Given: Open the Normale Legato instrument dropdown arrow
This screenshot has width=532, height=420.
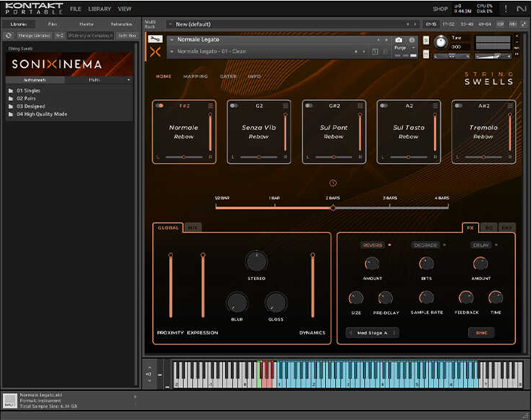Looking at the screenshot, I should click(x=172, y=40).
